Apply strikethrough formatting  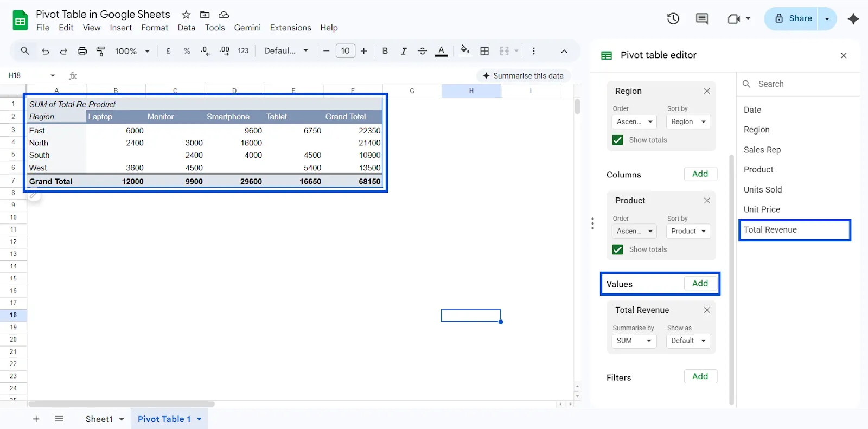coord(422,51)
